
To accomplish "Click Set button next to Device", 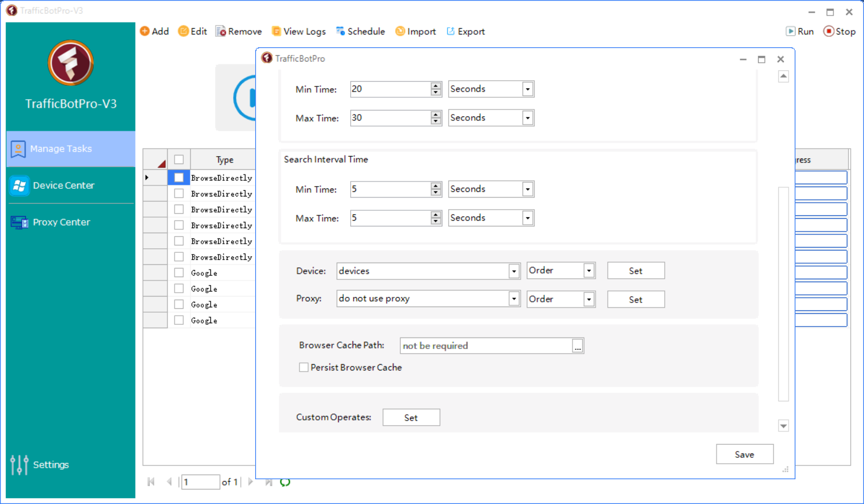I will [636, 271].
